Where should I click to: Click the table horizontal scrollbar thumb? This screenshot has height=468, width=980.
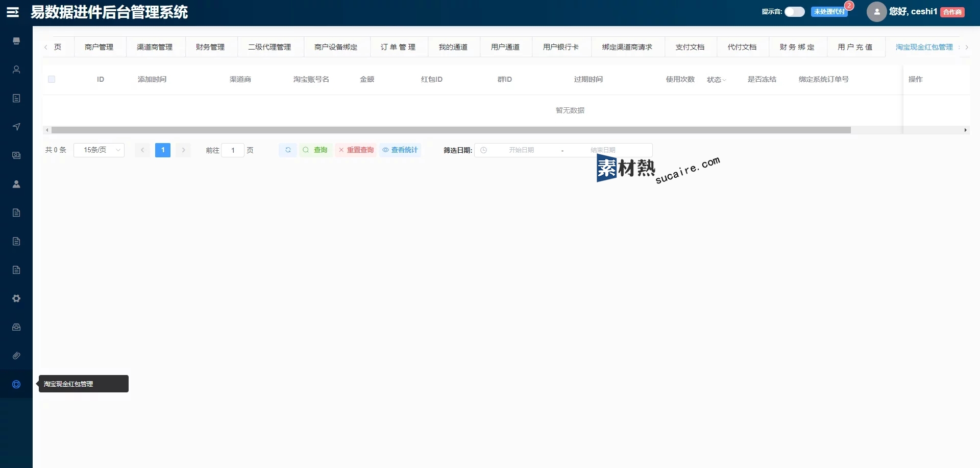pyautogui.click(x=451, y=130)
